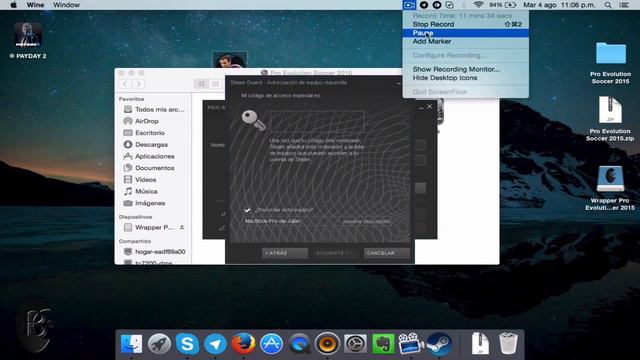Open the App Store Dock icon
This screenshot has width=640, height=360.
tap(271, 344)
